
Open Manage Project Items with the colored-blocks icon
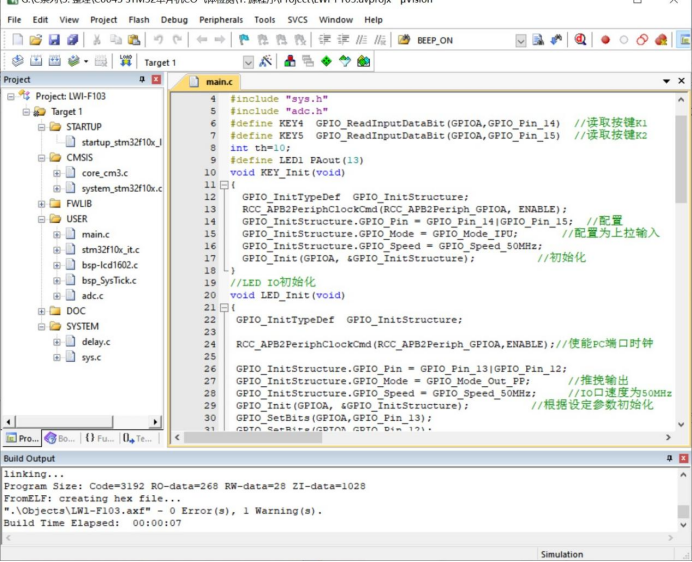[290, 61]
